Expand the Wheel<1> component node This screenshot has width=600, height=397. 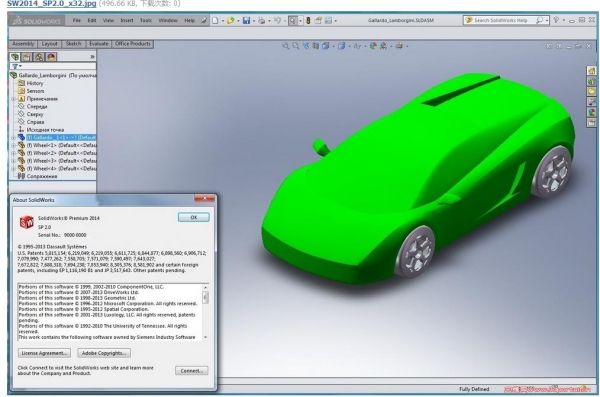tap(13, 145)
